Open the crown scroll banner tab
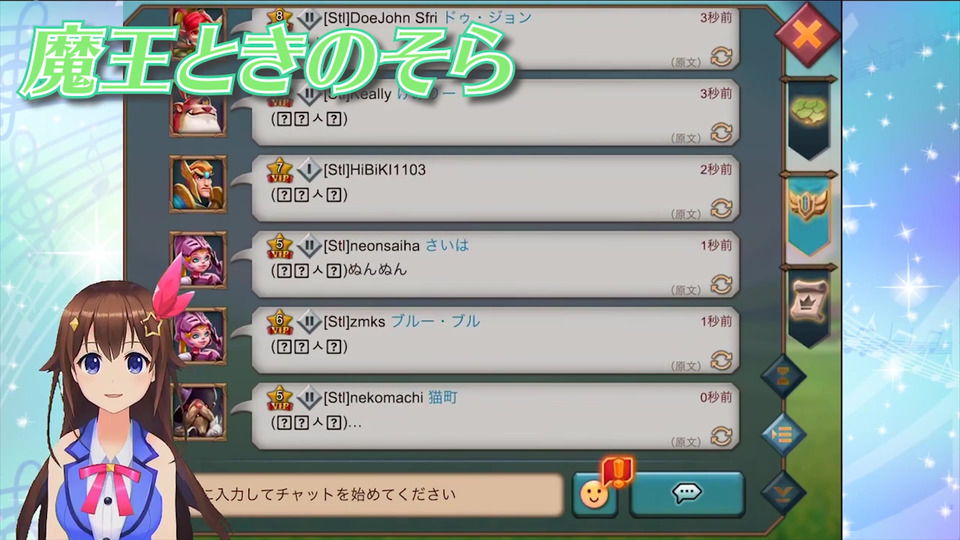Viewport: 960px width, 540px height. click(x=808, y=306)
